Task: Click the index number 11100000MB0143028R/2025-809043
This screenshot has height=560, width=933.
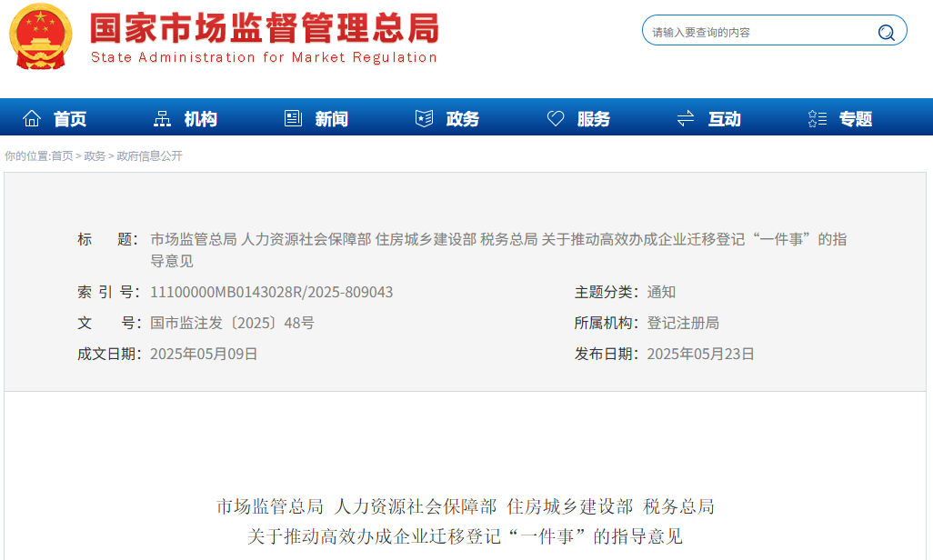Action: (271, 292)
